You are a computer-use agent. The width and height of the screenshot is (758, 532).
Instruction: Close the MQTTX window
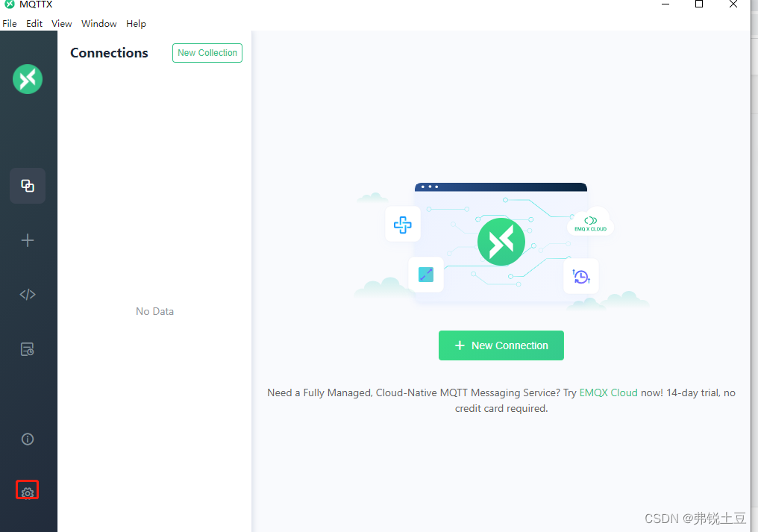coord(733,4)
